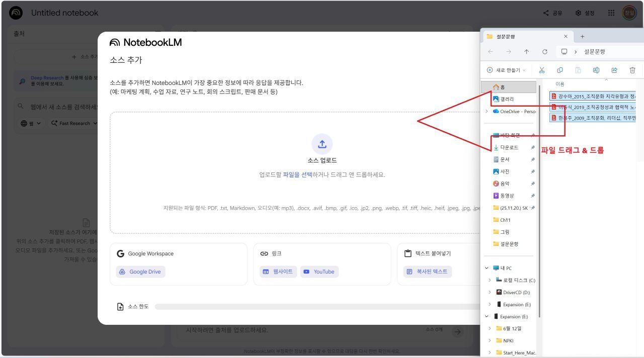Image resolution: width=644 pixels, height=358 pixels.
Task: Click the 복사된 텍스트 button
Action: tap(428, 272)
